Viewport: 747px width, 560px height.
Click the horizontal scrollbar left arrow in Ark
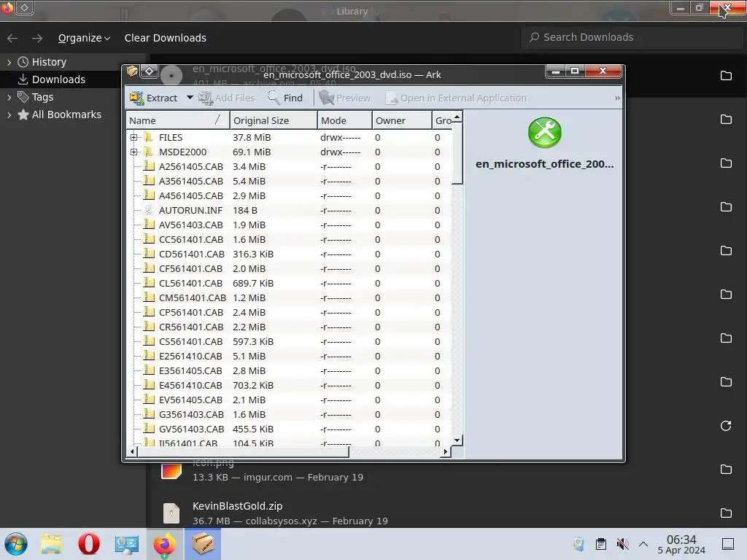133,451
